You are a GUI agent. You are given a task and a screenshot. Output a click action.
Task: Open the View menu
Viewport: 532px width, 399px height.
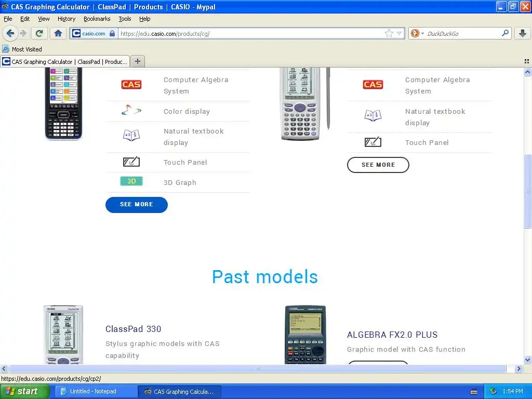44,19
